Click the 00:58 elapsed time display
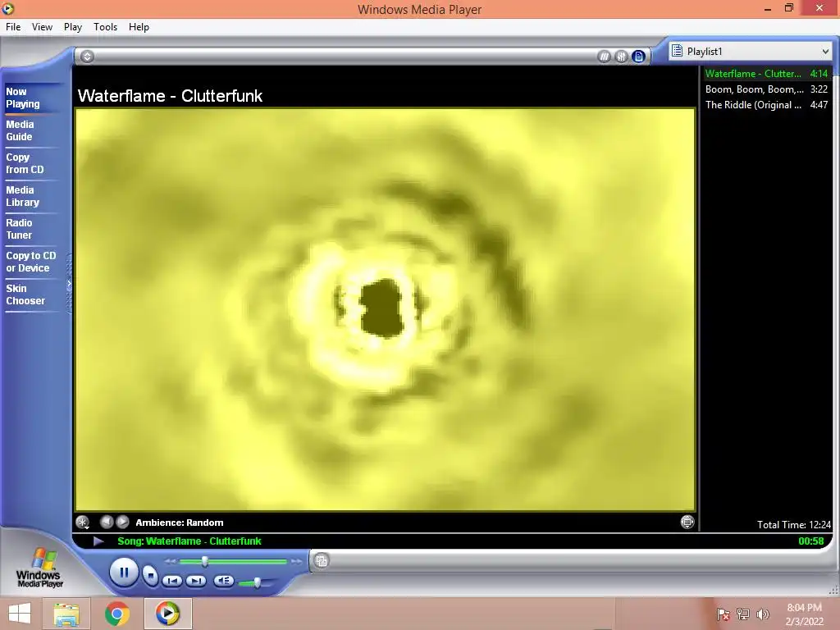Image resolution: width=840 pixels, height=630 pixels. pos(811,541)
